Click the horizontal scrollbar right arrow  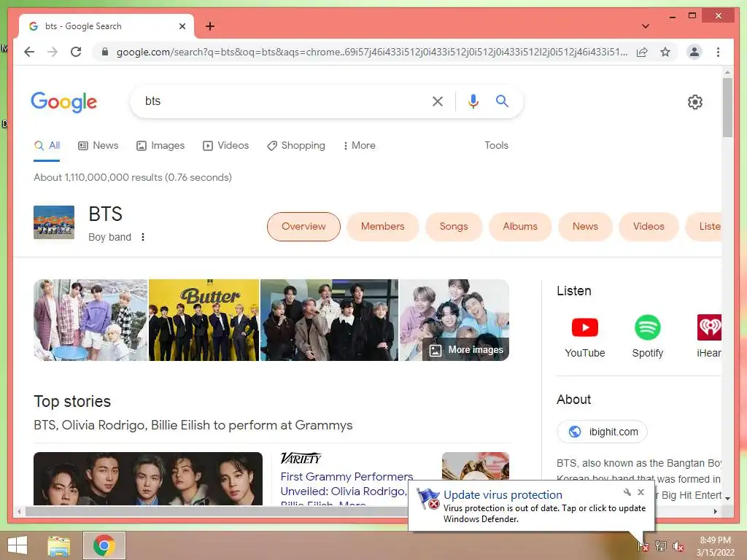(x=715, y=511)
